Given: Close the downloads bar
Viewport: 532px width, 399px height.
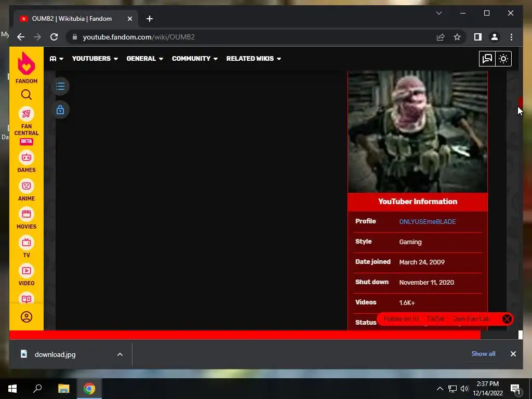Looking at the screenshot, I should click(x=513, y=354).
